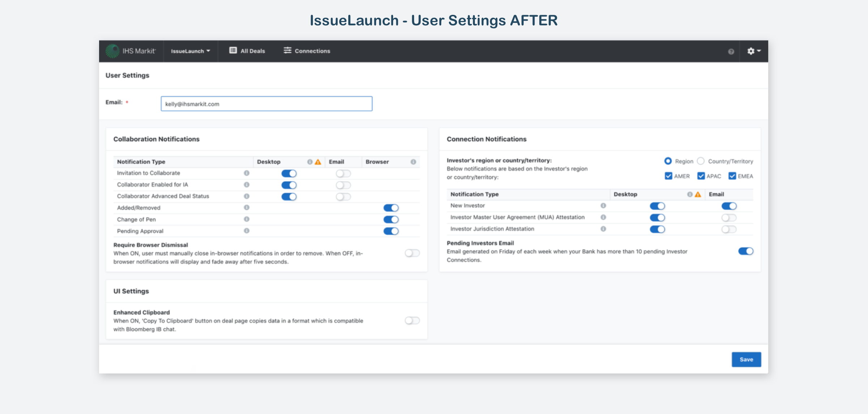This screenshot has width=868, height=414.
Task: Click info icon for Invitation to Collaborate
Action: 247,173
